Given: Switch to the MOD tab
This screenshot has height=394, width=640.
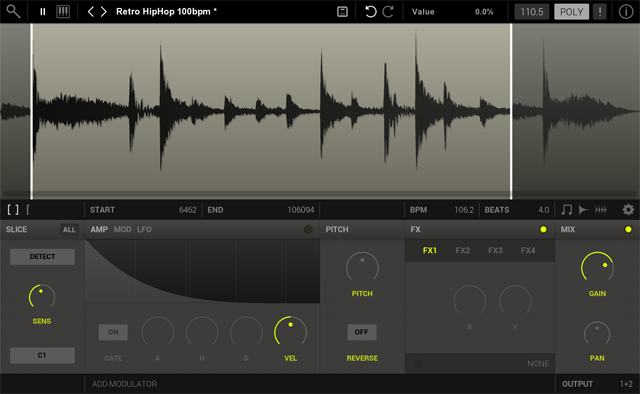Looking at the screenshot, I should pyautogui.click(x=122, y=229).
